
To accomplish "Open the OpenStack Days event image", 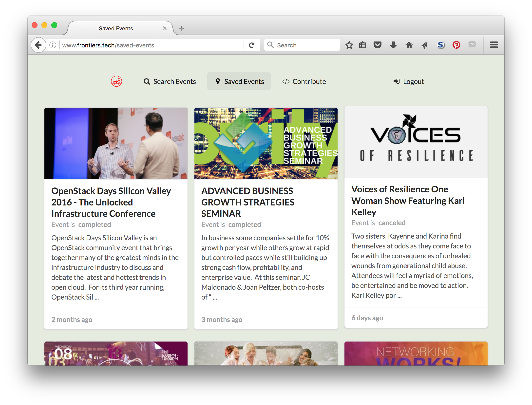I will point(116,143).
